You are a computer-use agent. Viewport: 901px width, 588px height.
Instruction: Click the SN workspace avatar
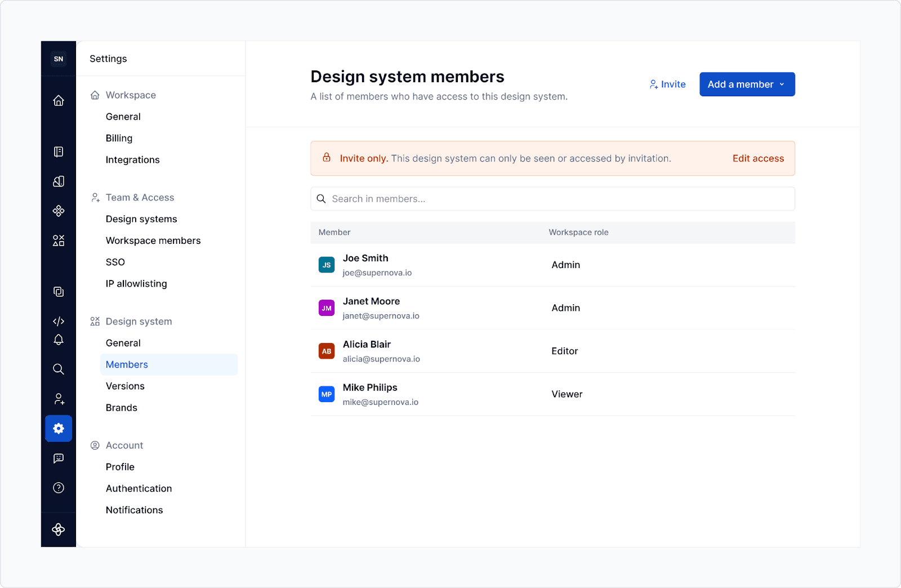pyautogui.click(x=59, y=59)
